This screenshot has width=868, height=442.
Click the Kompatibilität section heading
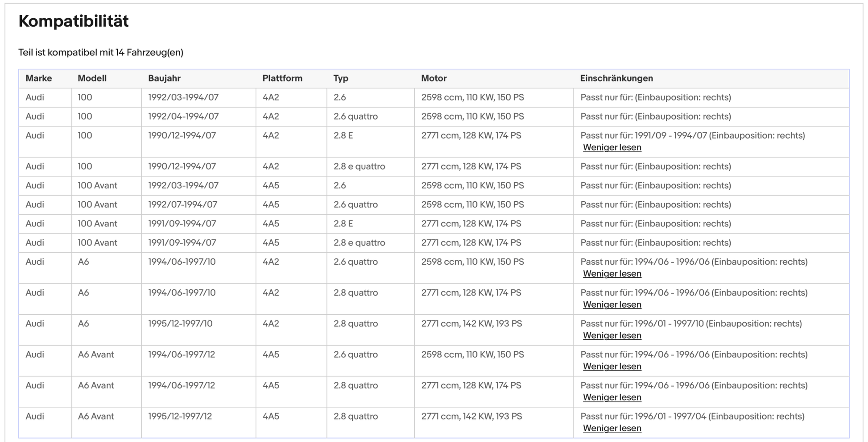(x=74, y=21)
